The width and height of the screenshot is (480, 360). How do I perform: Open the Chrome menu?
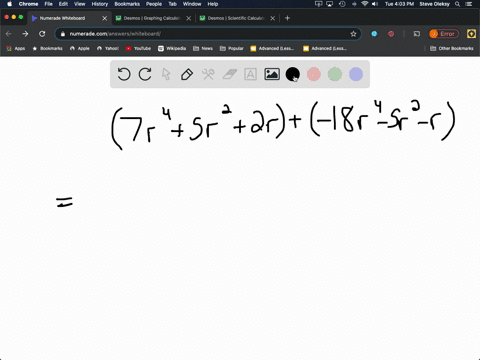[28, 4]
